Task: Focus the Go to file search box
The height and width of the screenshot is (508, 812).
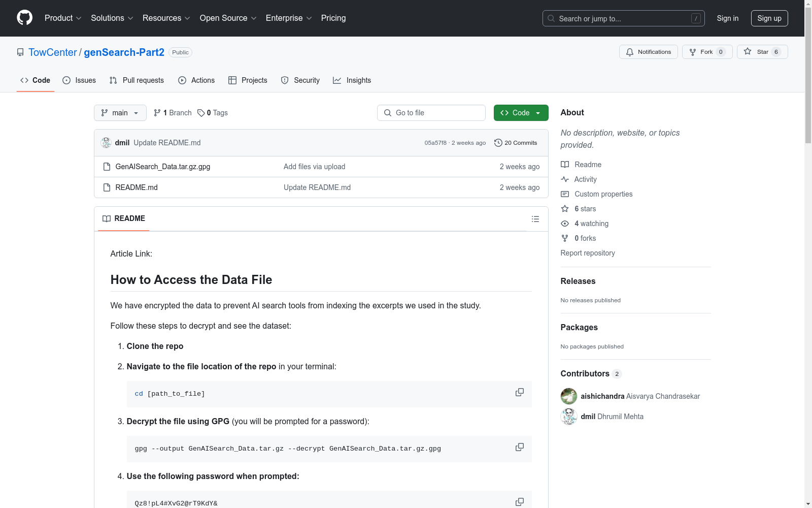Action: click(431, 113)
